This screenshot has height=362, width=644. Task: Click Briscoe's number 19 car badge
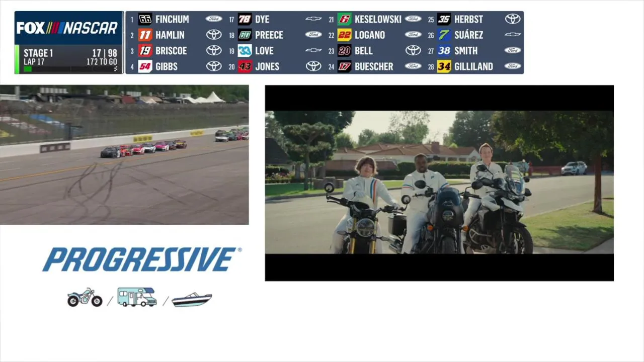pos(145,50)
